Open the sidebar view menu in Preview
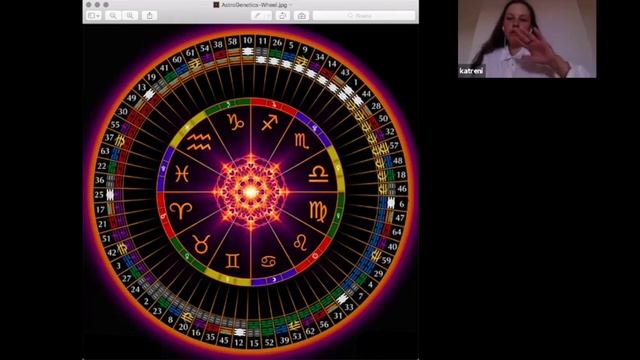640x360 pixels. pos(93,16)
